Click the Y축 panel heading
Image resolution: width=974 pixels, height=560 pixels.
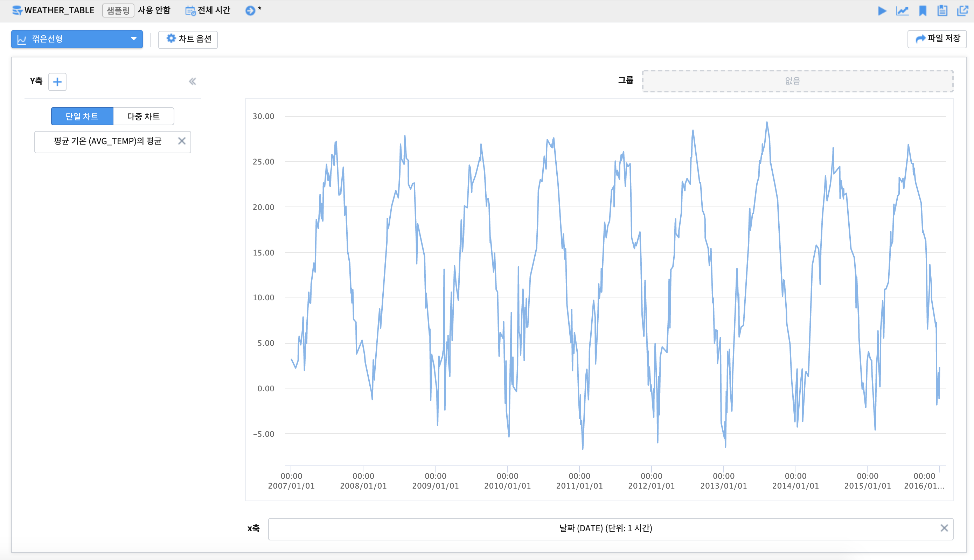tap(36, 81)
